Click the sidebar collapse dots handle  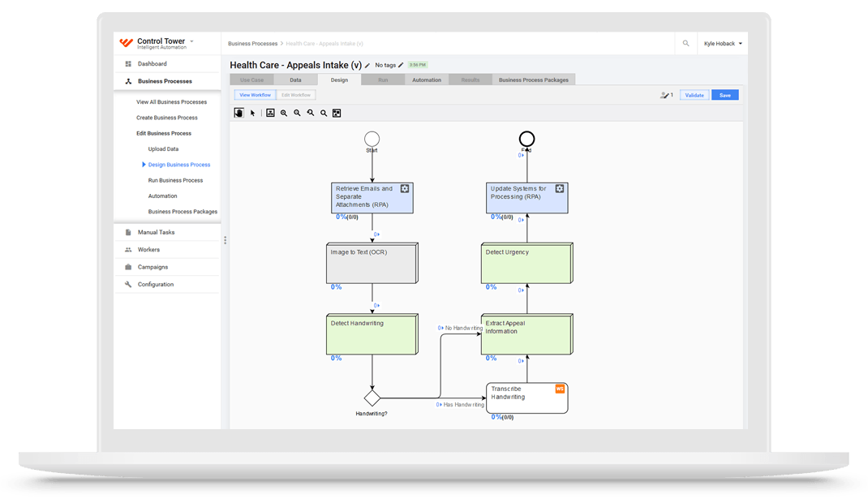point(226,240)
